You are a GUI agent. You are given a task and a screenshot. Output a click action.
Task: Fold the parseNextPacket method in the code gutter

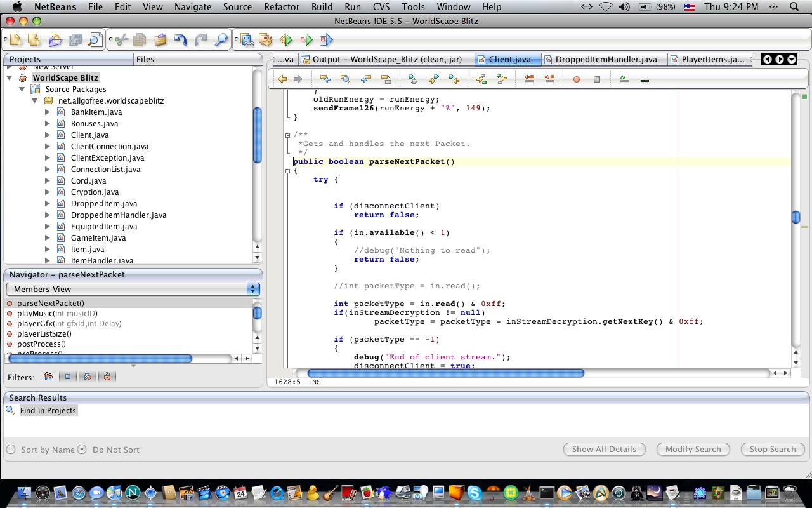point(287,171)
